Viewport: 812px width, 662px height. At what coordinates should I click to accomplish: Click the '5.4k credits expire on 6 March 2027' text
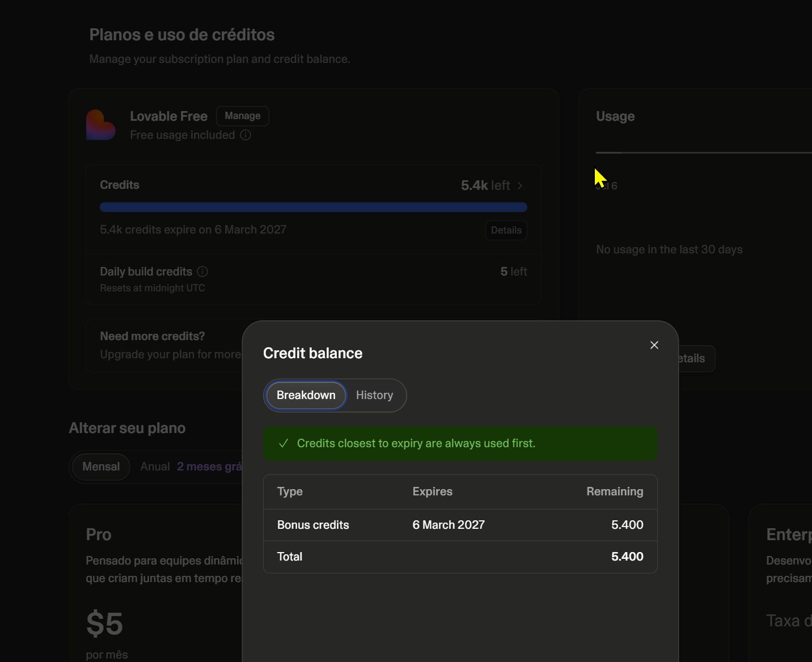(193, 230)
